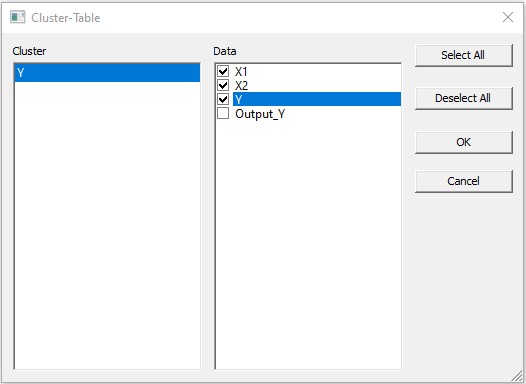Click the highlighted Y row in Data list

[x=317, y=99]
